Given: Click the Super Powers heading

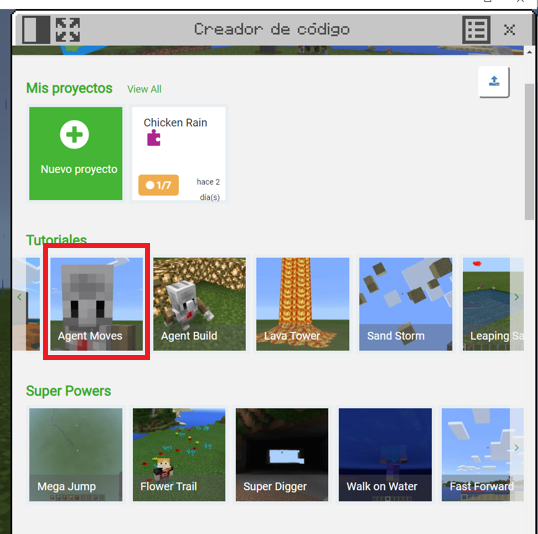Looking at the screenshot, I should (69, 391).
